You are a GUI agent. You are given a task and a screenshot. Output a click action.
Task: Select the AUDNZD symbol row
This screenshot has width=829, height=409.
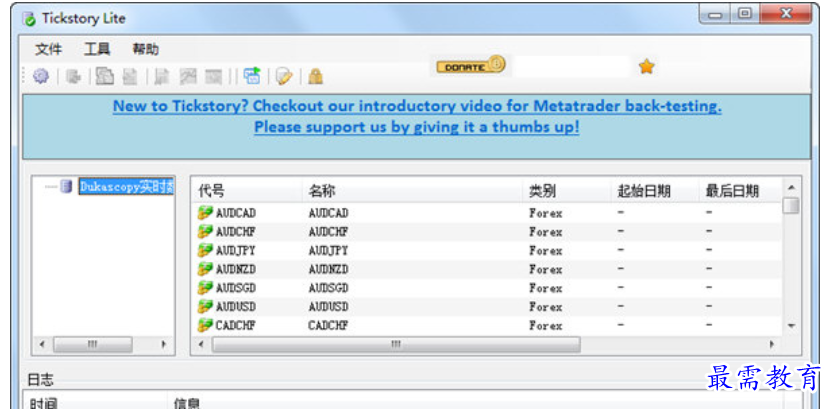(x=487, y=269)
